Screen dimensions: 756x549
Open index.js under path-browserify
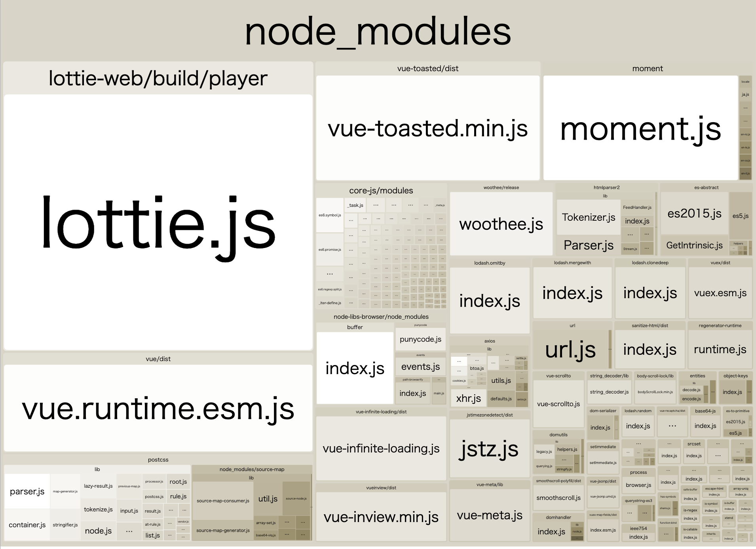(x=413, y=393)
